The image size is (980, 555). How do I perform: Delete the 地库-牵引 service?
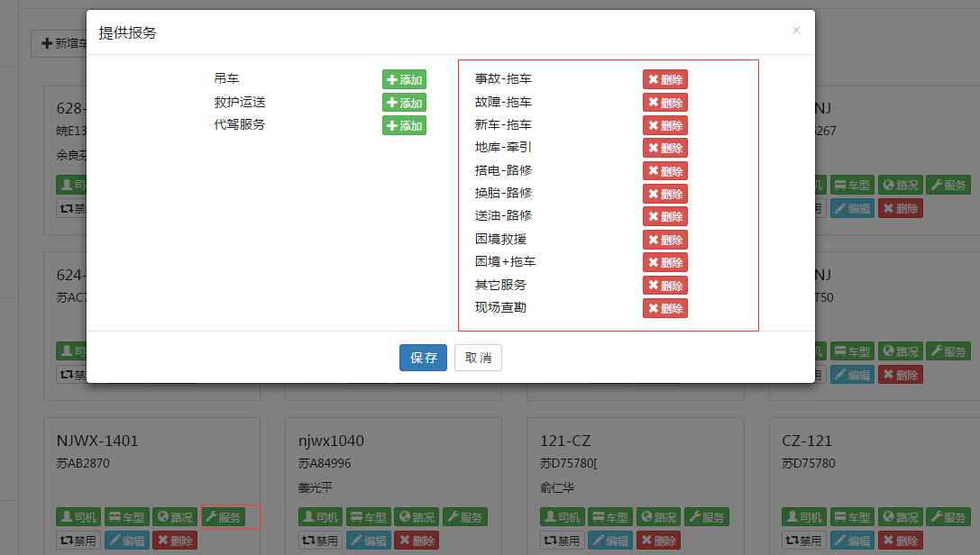pos(664,148)
